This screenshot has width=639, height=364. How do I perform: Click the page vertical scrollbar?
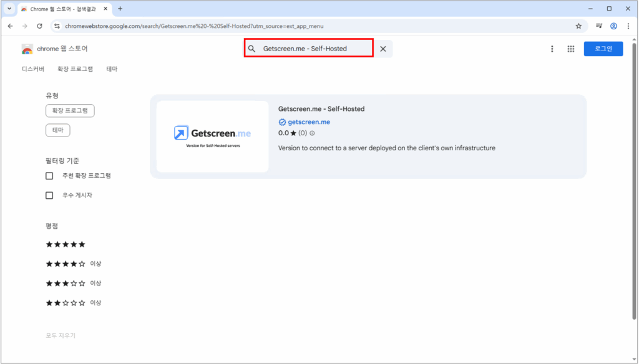(634, 181)
